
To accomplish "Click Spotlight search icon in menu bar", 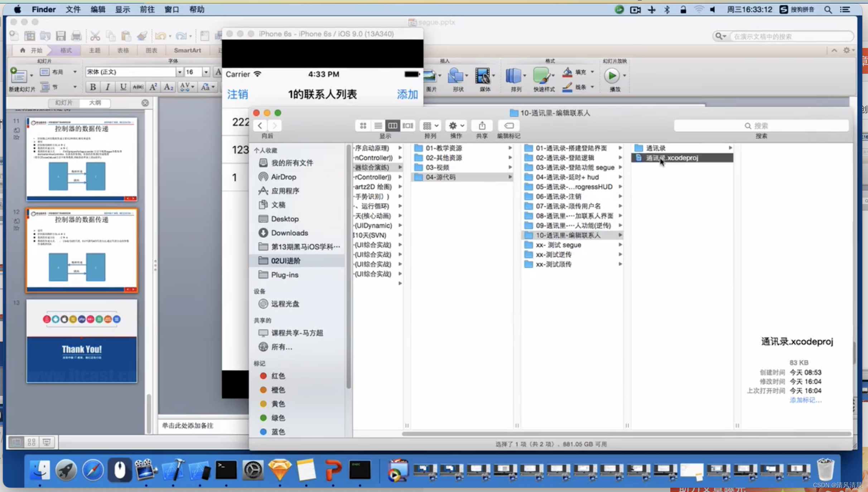I will pos(828,9).
